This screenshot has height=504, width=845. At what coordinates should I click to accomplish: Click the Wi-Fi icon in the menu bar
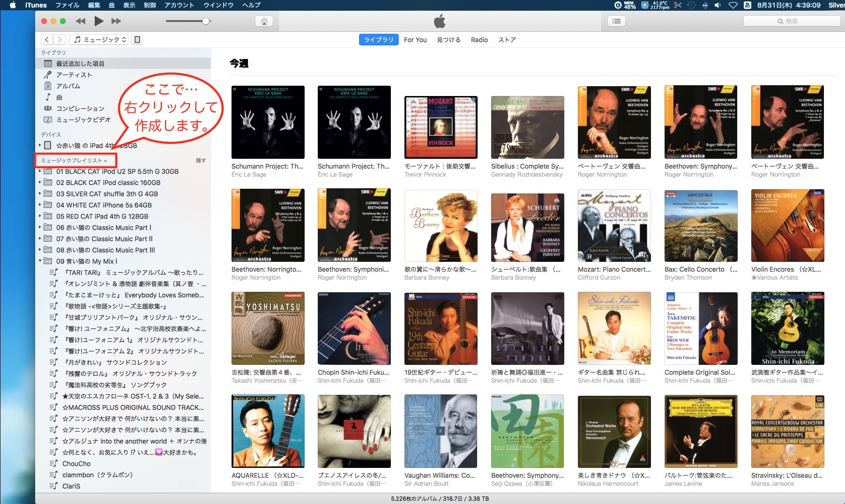733,5
